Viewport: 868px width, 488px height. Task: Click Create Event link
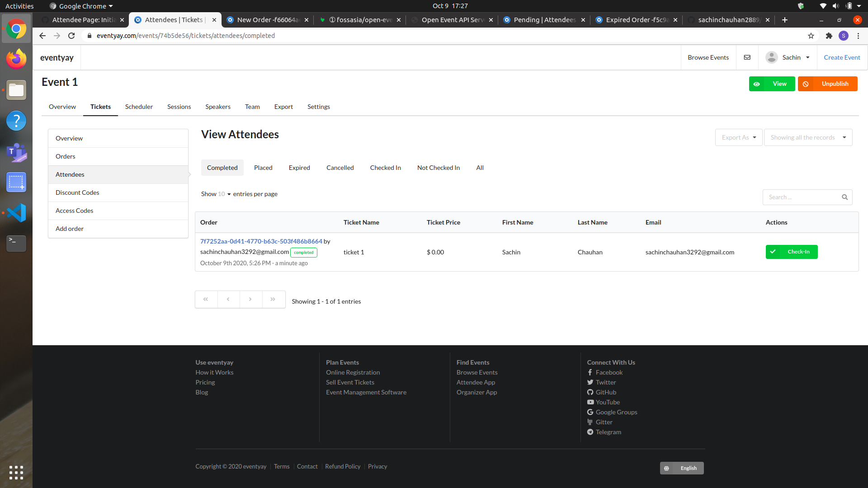[x=842, y=57]
